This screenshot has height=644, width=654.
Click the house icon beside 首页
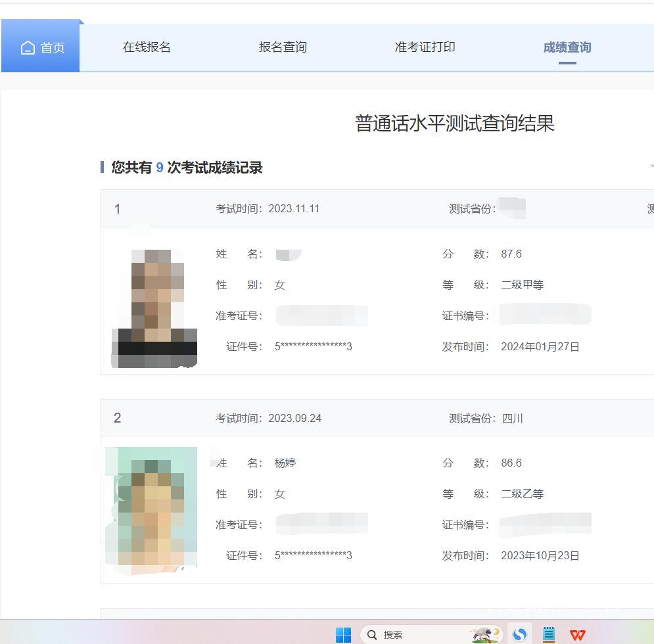point(28,47)
